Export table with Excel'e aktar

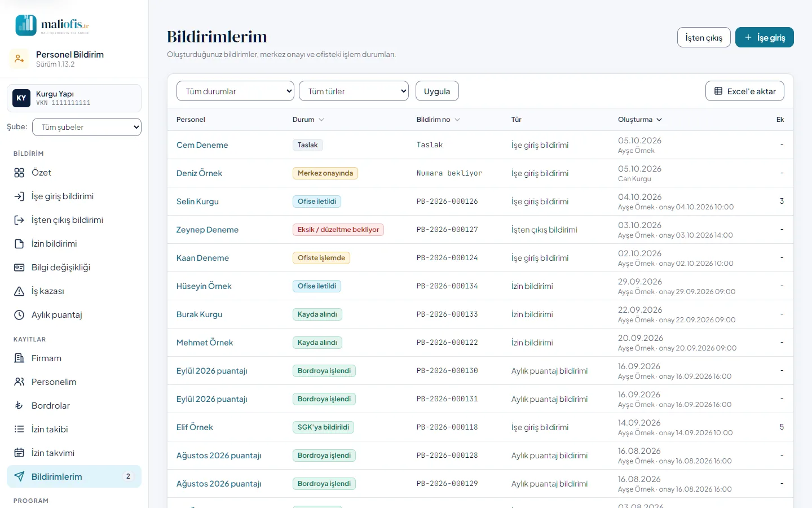tap(745, 91)
